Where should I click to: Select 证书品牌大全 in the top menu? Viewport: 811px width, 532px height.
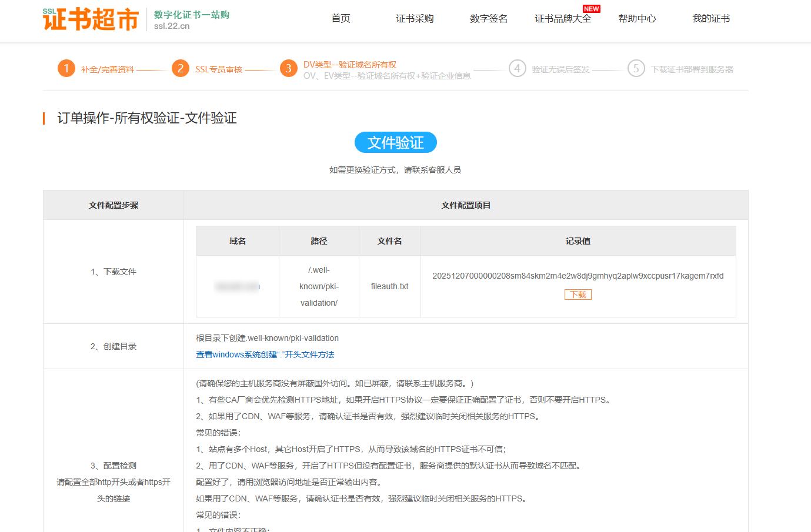click(x=563, y=19)
